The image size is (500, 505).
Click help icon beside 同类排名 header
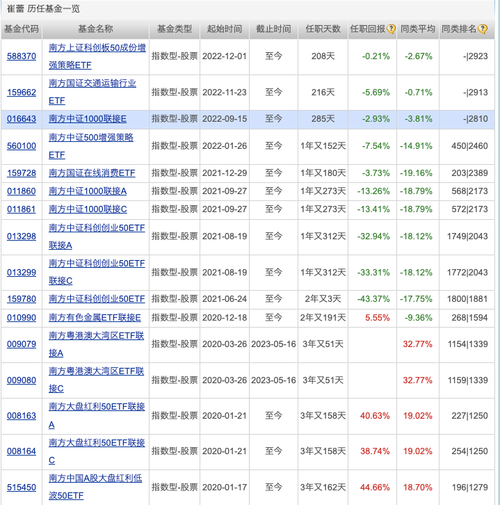482,29
